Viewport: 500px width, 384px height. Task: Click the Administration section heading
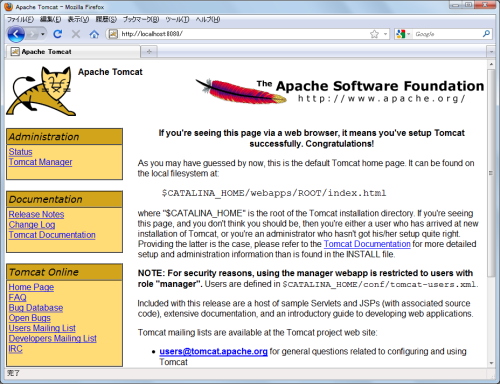[65, 137]
